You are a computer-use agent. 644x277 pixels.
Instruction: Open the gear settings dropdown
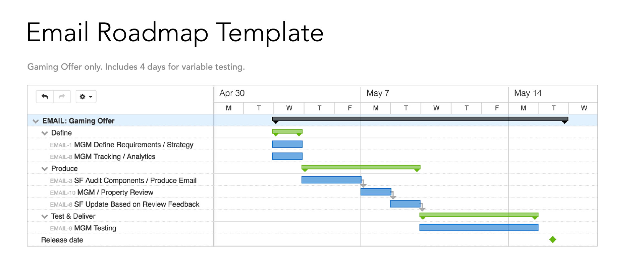[86, 97]
